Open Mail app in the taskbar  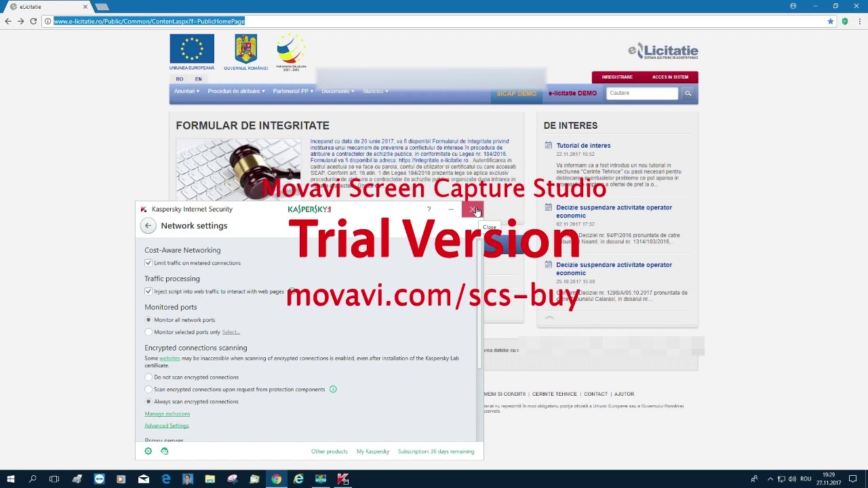click(144, 479)
